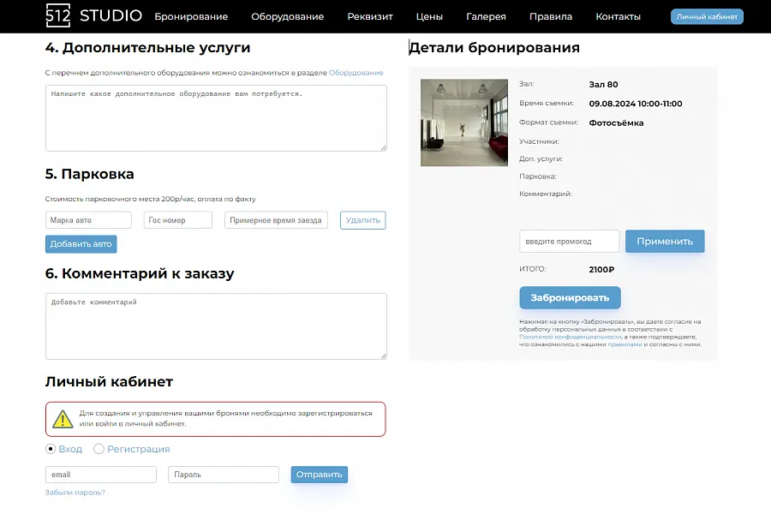Select the Регистрация radio button
Screen dimensions: 771x532
[x=99, y=449]
